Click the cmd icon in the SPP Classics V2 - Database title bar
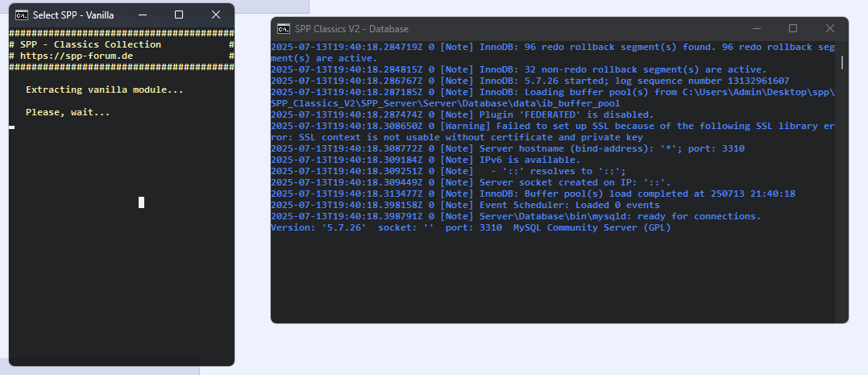The image size is (868, 375). 284,29
